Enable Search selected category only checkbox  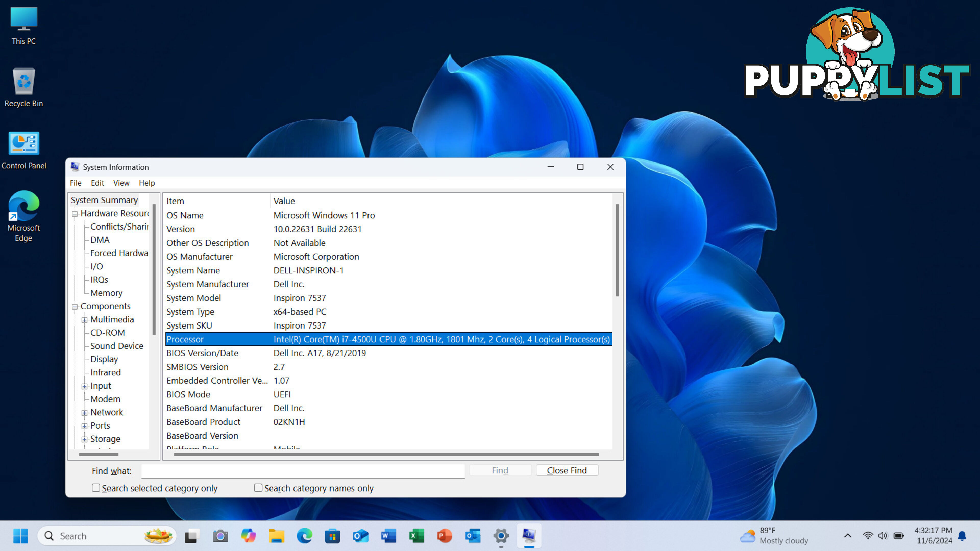click(96, 487)
